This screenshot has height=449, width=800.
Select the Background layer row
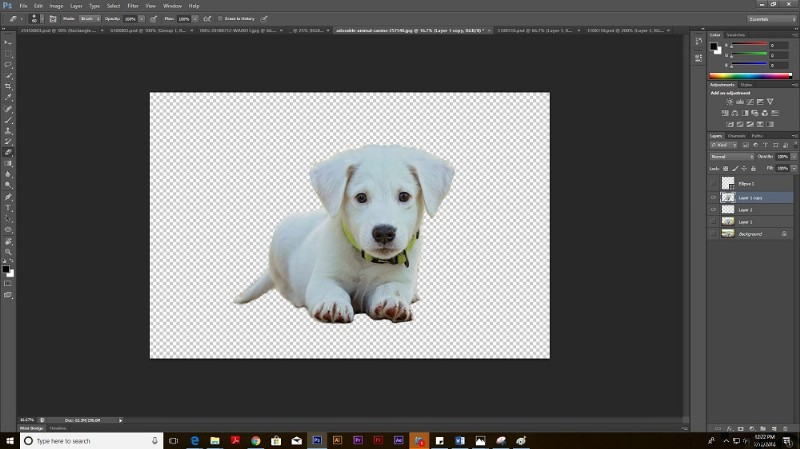751,234
